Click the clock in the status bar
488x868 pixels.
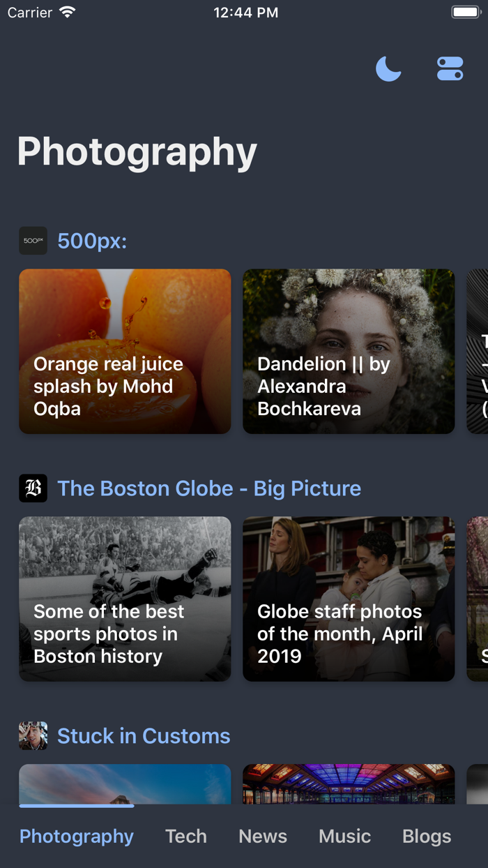point(246,11)
